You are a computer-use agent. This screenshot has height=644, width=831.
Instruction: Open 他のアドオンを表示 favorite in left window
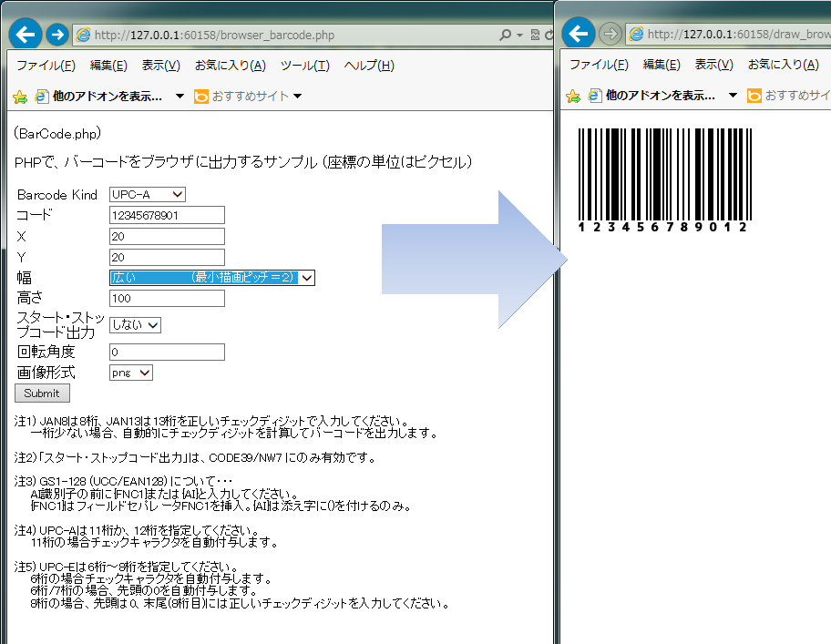98,97
